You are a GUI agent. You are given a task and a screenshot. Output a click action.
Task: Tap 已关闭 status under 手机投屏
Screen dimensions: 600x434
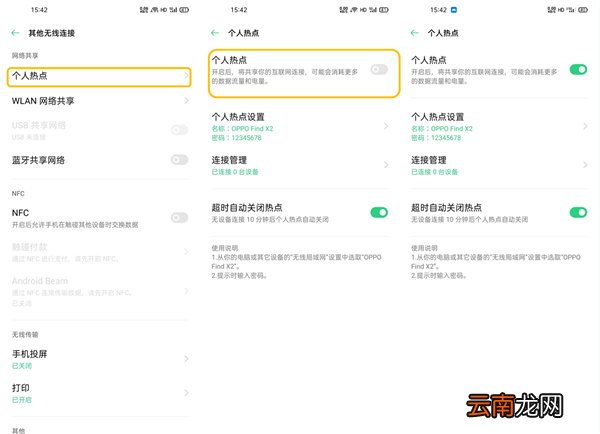pos(22,366)
